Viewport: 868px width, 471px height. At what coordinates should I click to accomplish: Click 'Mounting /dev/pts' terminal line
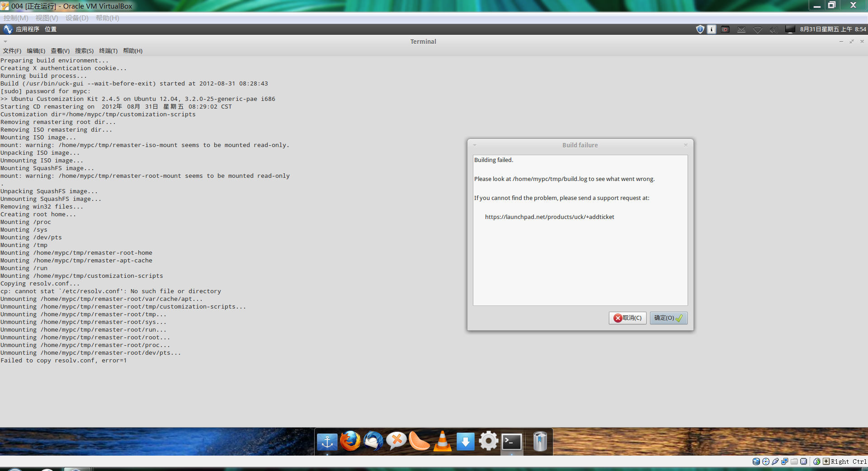pyautogui.click(x=31, y=238)
